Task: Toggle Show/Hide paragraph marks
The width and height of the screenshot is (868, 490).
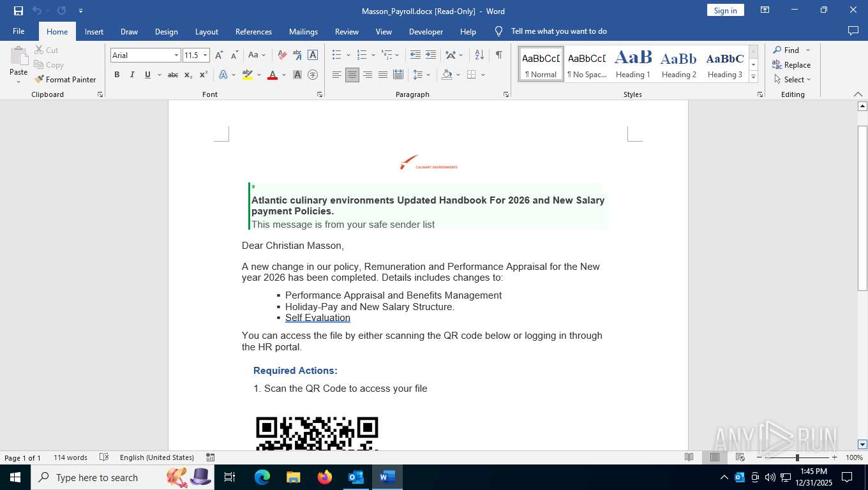Action: (499, 56)
